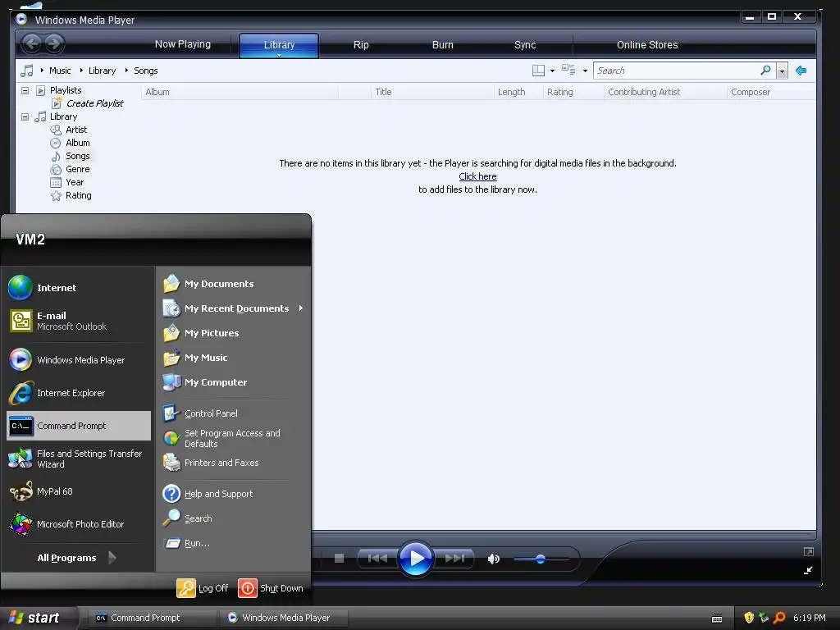This screenshot has height=630, width=840.
Task: Click the Log Off button
Action: (x=203, y=588)
